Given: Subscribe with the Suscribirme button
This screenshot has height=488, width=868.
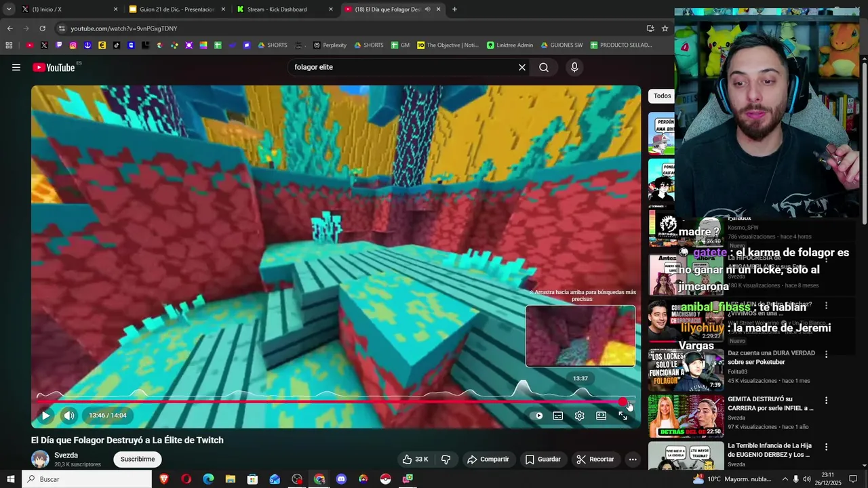Looking at the screenshot, I should 138,459.
